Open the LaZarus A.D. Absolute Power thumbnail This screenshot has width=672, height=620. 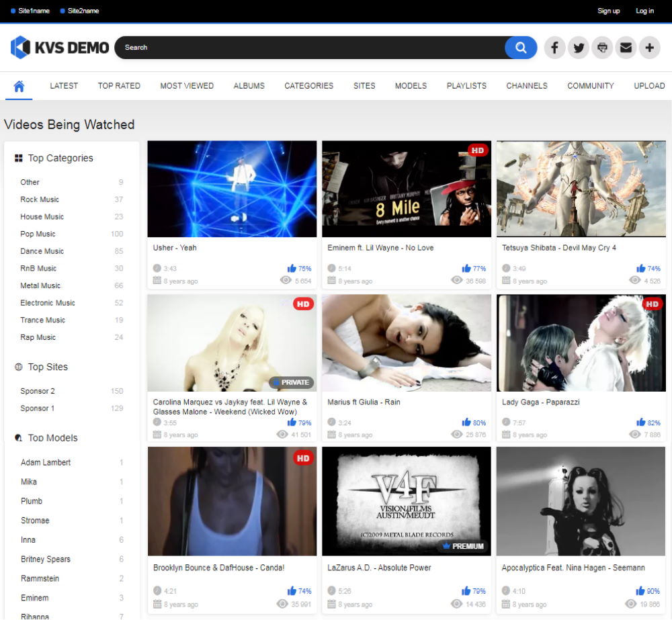click(x=407, y=501)
